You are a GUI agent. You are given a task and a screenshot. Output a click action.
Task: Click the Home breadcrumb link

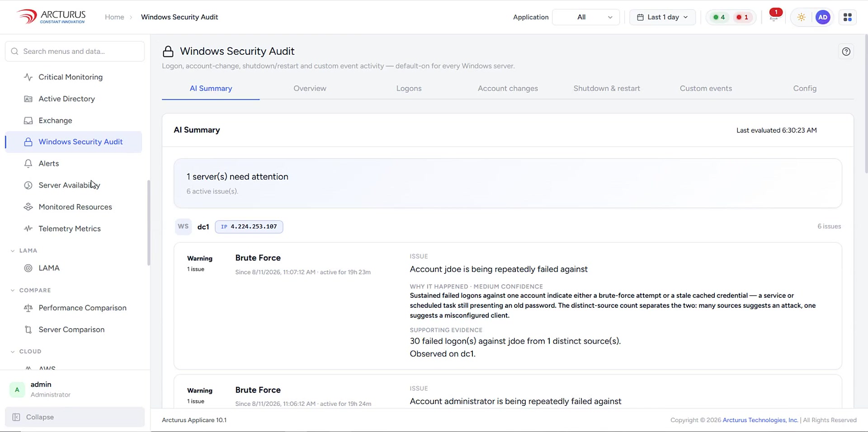click(114, 17)
